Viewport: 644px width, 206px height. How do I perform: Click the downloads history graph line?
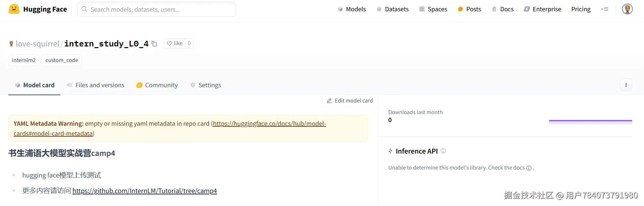click(590, 121)
